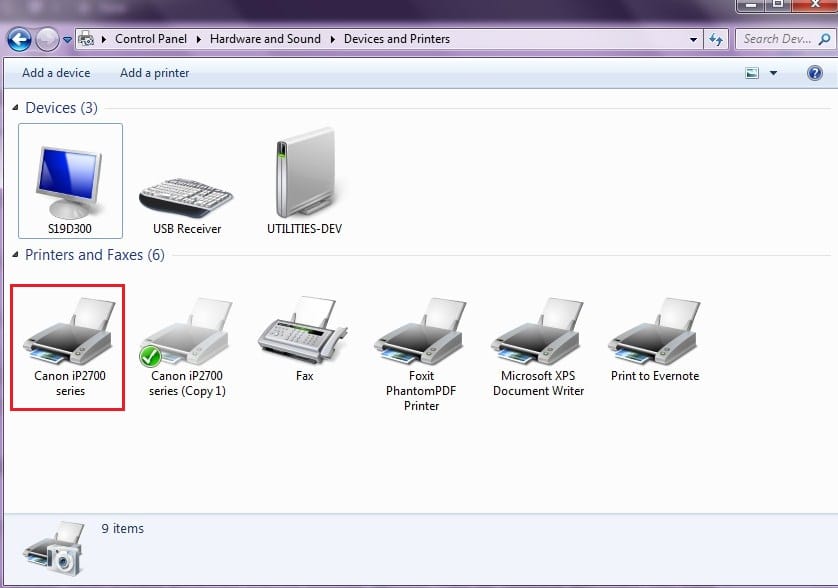The height and width of the screenshot is (588, 838).
Task: Click the change view icon
Action: [x=752, y=73]
